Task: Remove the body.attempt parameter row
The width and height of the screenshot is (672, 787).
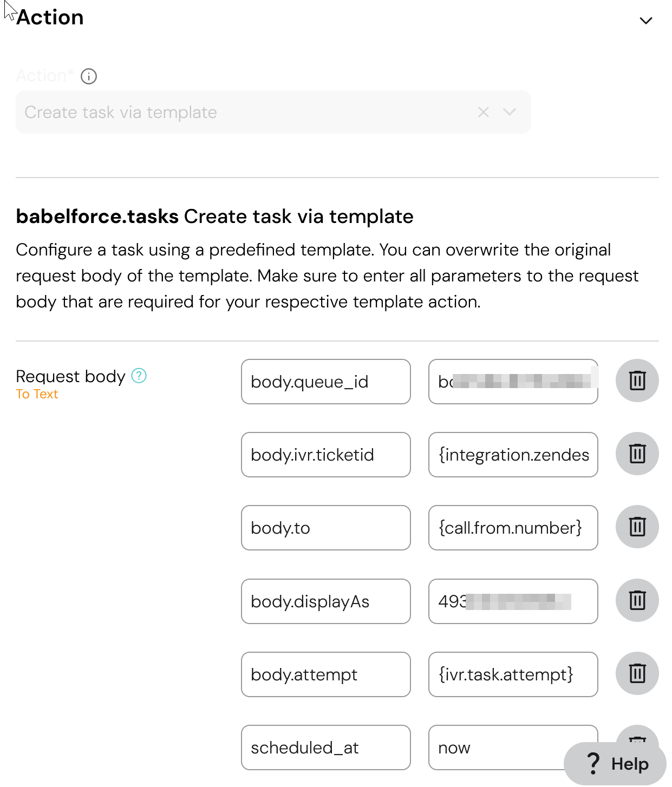Action: tap(637, 673)
